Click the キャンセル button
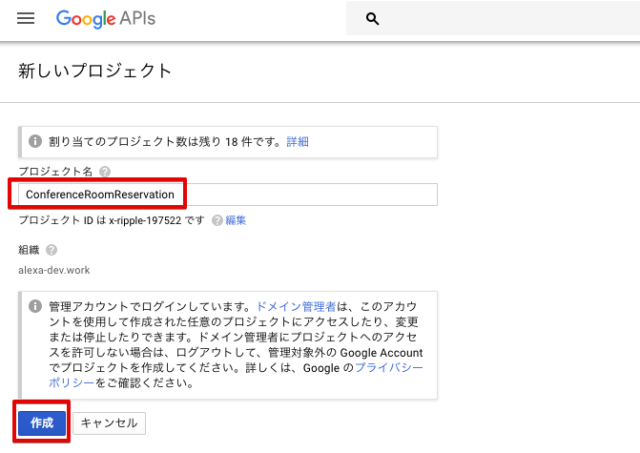 (109, 423)
